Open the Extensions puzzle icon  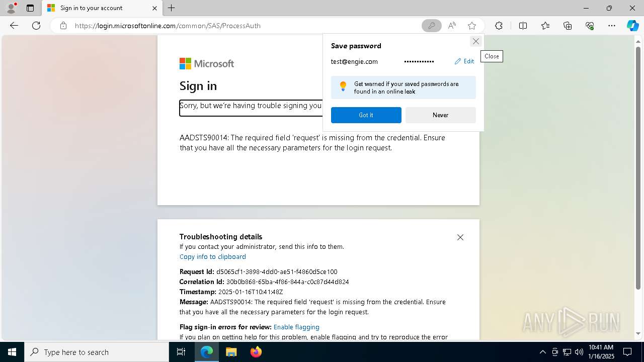(499, 26)
